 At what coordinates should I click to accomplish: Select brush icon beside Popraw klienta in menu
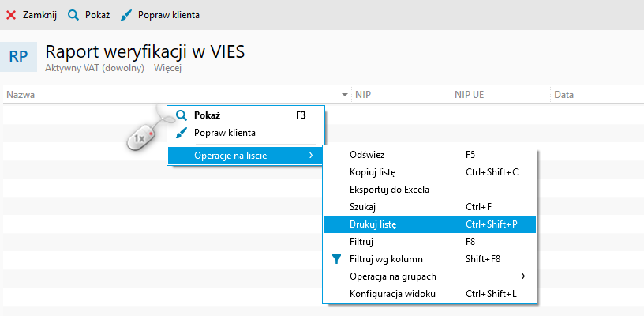click(181, 133)
